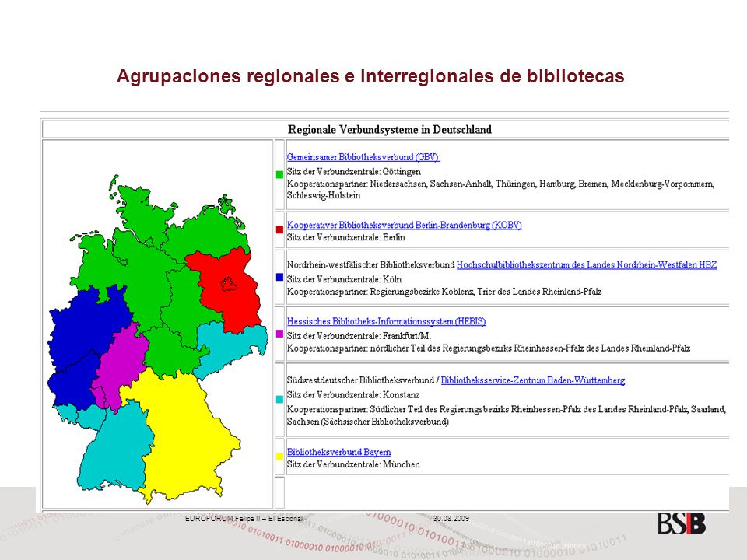Click the magenta HEBIS legend swatch
This screenshot has width=747, height=560.
279,334
